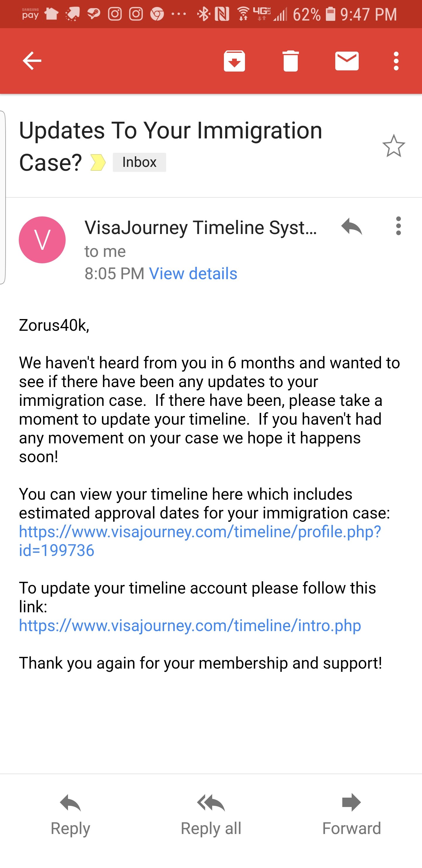The height and width of the screenshot is (868, 422).
Task: Click the Inbox label chip
Action: click(x=139, y=162)
